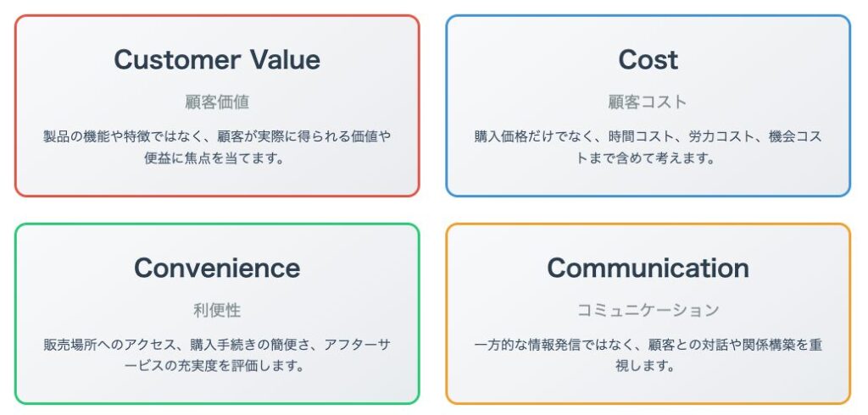Select the green-bordered Convenience card
This screenshot has width=868, height=415.
click(217, 313)
